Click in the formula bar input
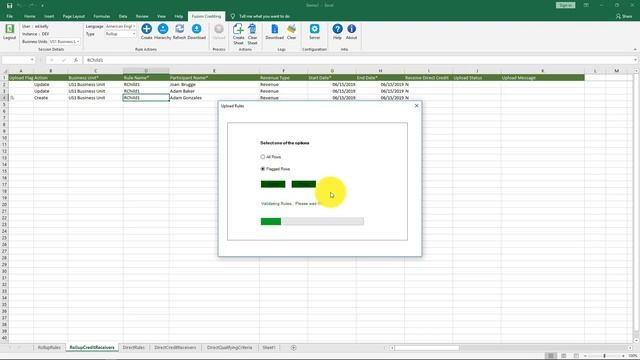This screenshot has height=360, width=640. coord(359,60)
